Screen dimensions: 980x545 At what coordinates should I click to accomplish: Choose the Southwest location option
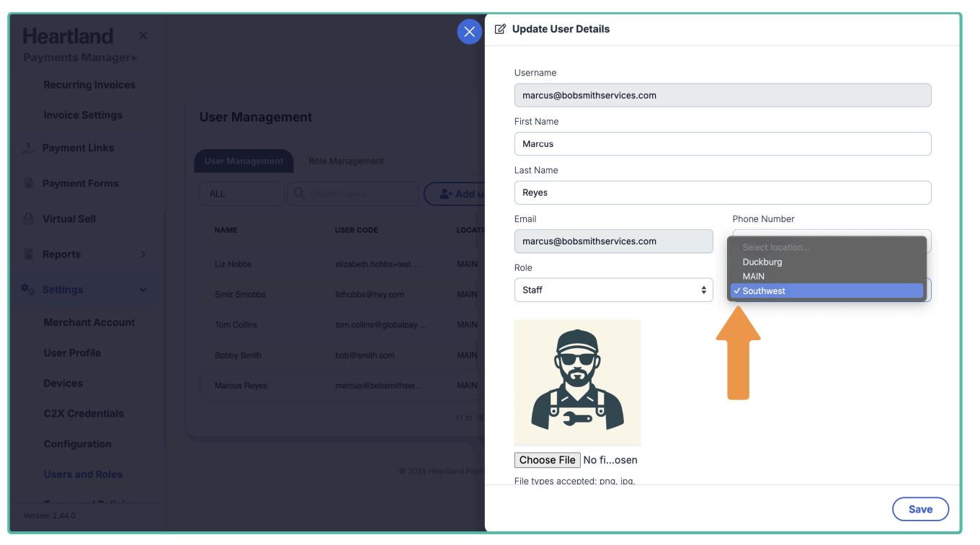764,291
